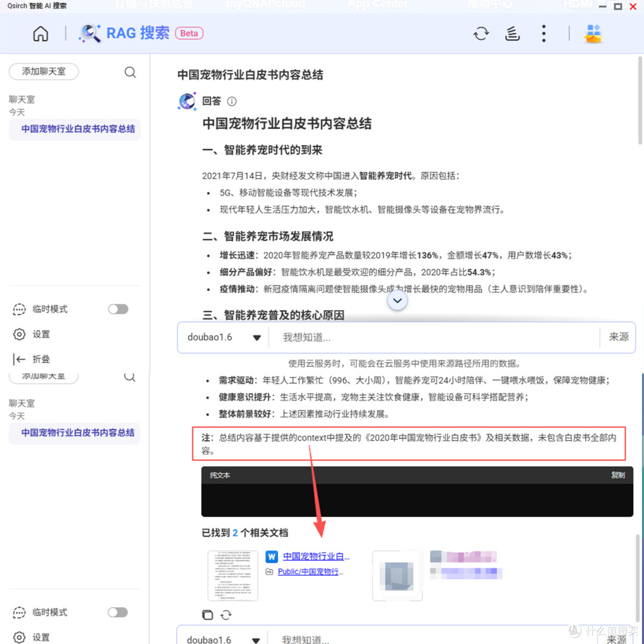Screen dimensions: 644x644
Task: Search chats with the magnifier beside 添加聊天室
Action: click(x=130, y=72)
